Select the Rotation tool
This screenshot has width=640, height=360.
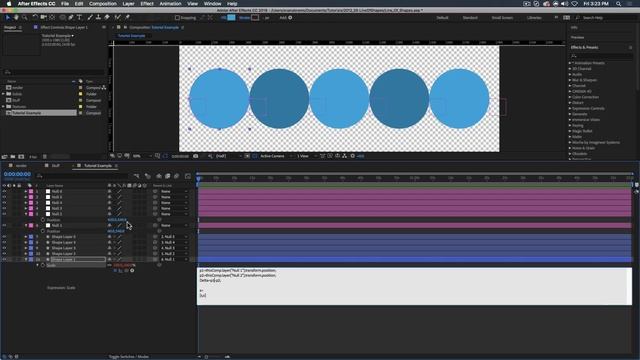(x=35, y=18)
